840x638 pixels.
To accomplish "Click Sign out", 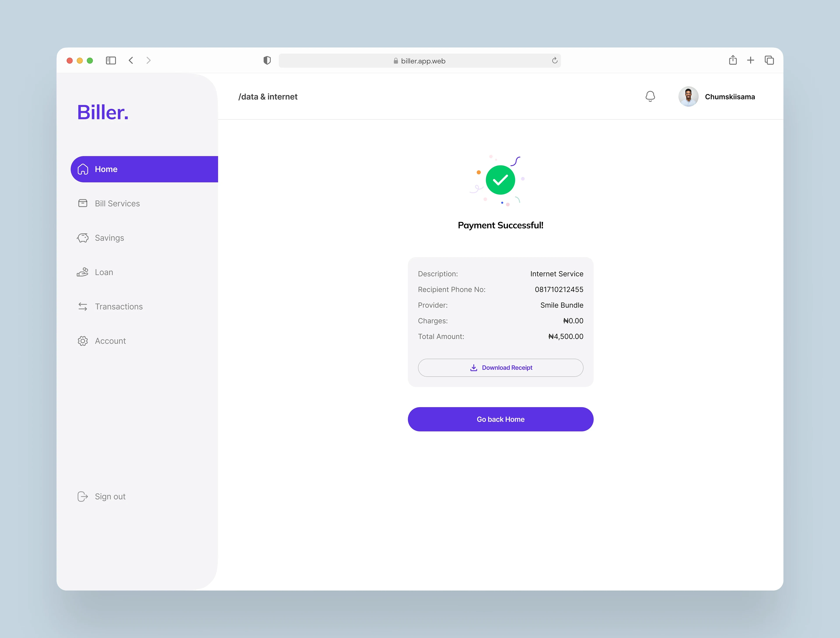I will pos(110,496).
